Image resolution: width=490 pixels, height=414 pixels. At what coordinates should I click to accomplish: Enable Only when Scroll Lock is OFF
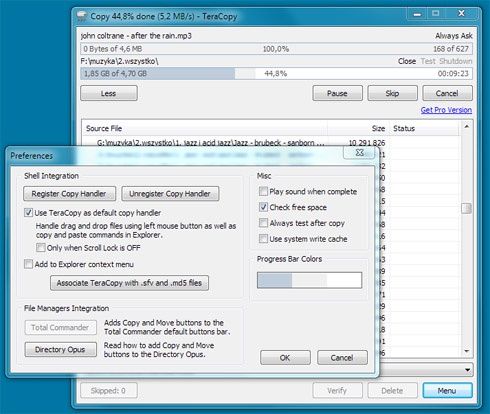pyautogui.click(x=41, y=248)
